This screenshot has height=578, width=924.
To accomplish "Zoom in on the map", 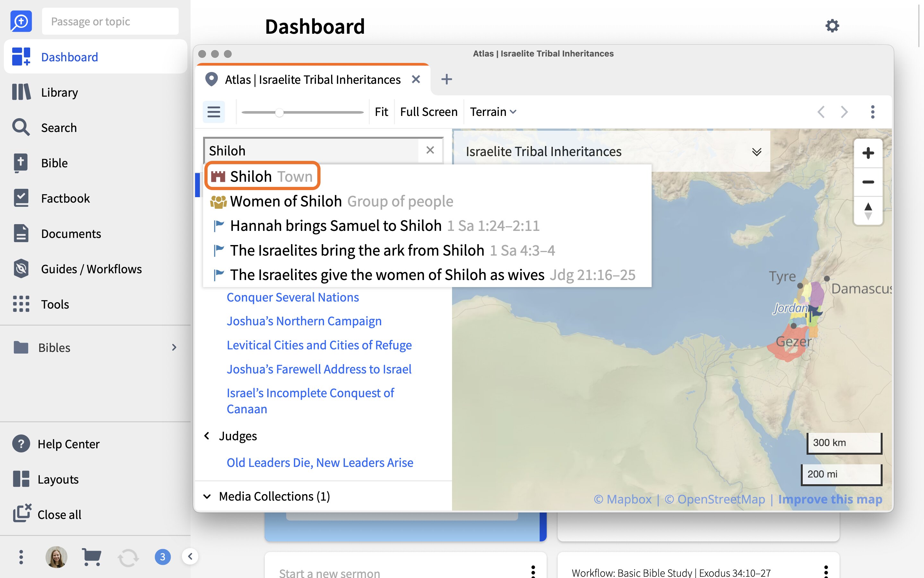I will coord(868,153).
